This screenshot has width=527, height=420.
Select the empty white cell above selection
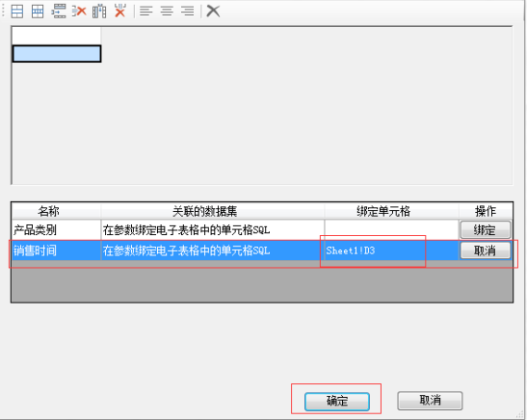pyautogui.click(x=57, y=36)
